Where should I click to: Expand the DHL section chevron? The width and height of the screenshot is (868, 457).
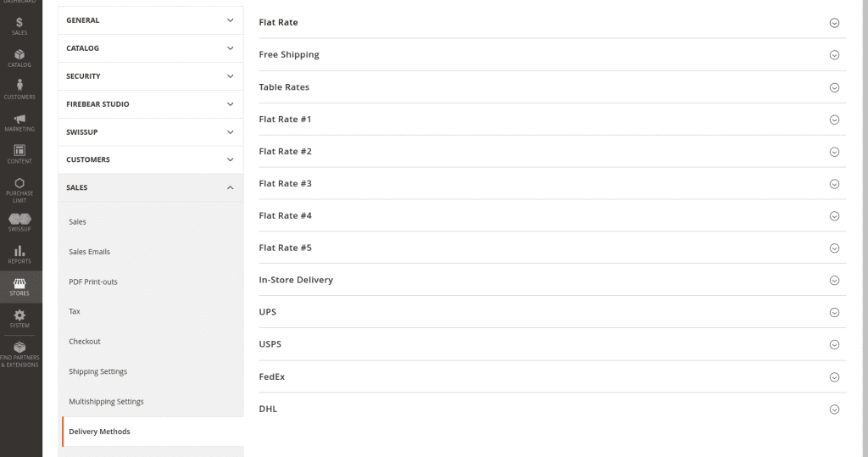(834, 410)
